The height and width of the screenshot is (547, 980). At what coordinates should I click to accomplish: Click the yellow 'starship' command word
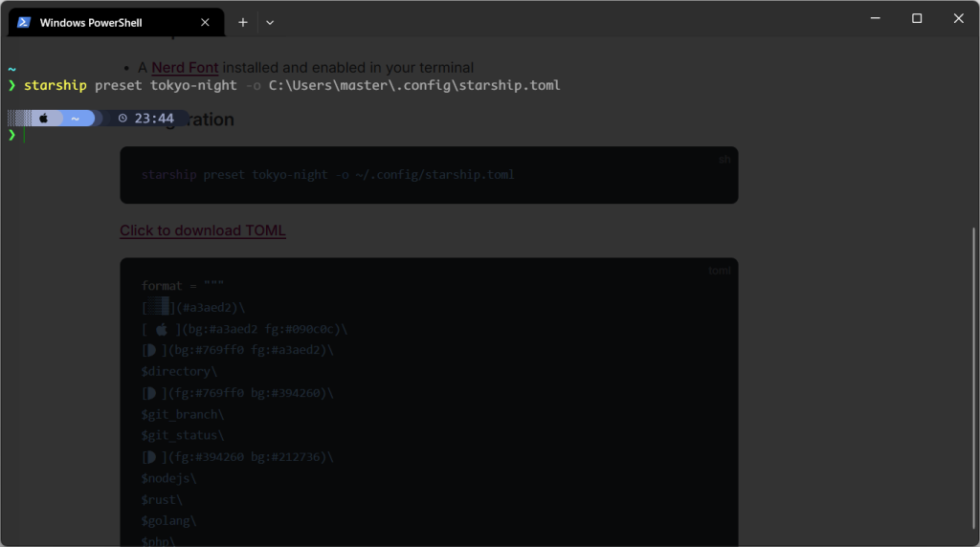click(x=55, y=85)
